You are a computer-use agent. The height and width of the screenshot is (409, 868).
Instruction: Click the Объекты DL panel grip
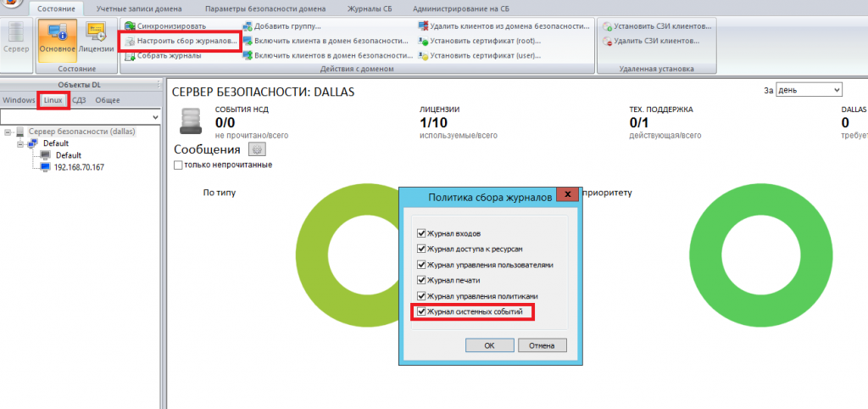pos(159,85)
